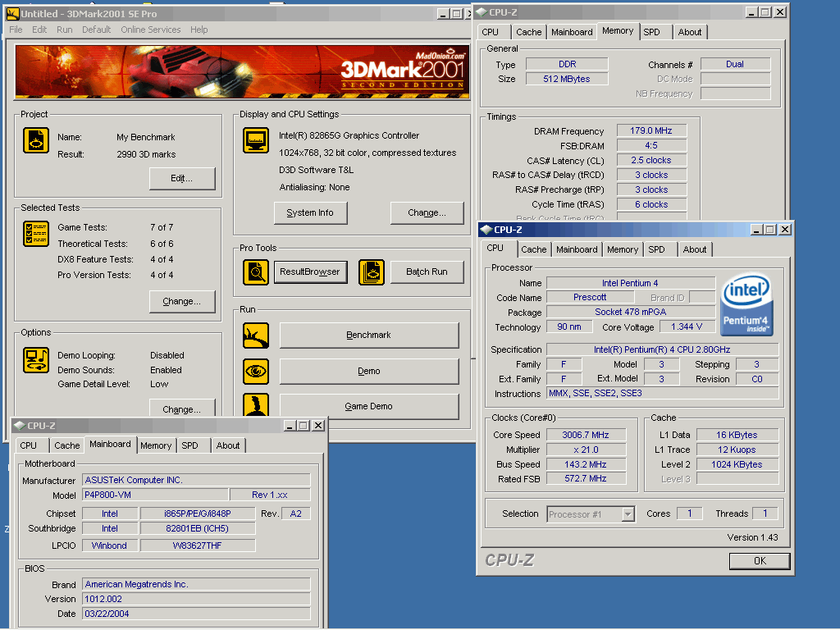840x630 pixels.
Task: Click the Project icon beside My Benchmark
Action: point(36,140)
